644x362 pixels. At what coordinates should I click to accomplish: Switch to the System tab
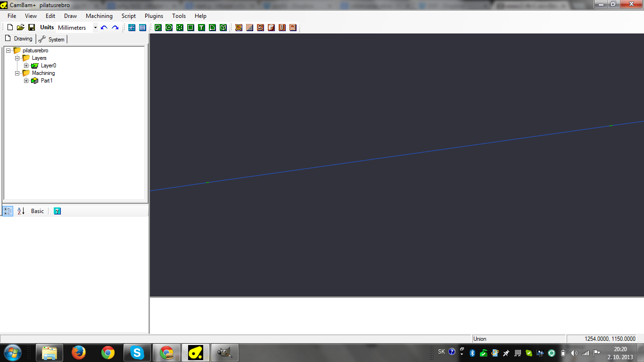pos(52,39)
